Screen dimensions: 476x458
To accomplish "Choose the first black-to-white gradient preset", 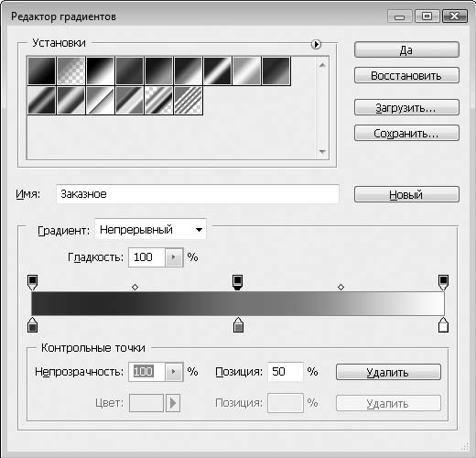I will pyautogui.click(x=42, y=71).
